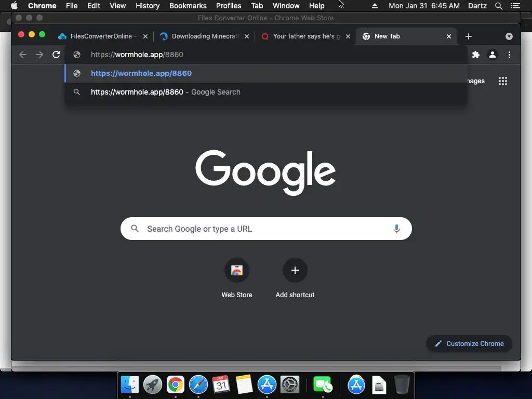
Task: Open the File menu
Action: [72, 6]
